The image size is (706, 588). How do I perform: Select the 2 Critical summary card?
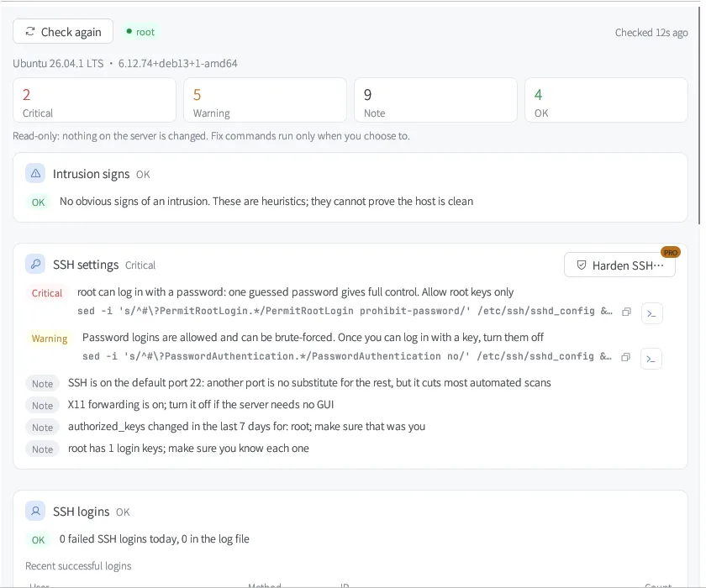pyautogui.click(x=94, y=100)
